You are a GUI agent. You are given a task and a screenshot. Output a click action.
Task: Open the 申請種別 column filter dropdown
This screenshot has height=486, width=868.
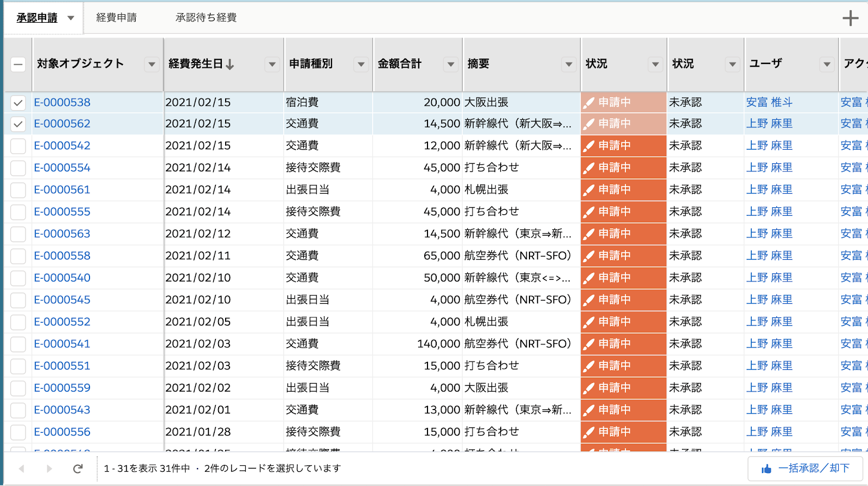click(361, 65)
